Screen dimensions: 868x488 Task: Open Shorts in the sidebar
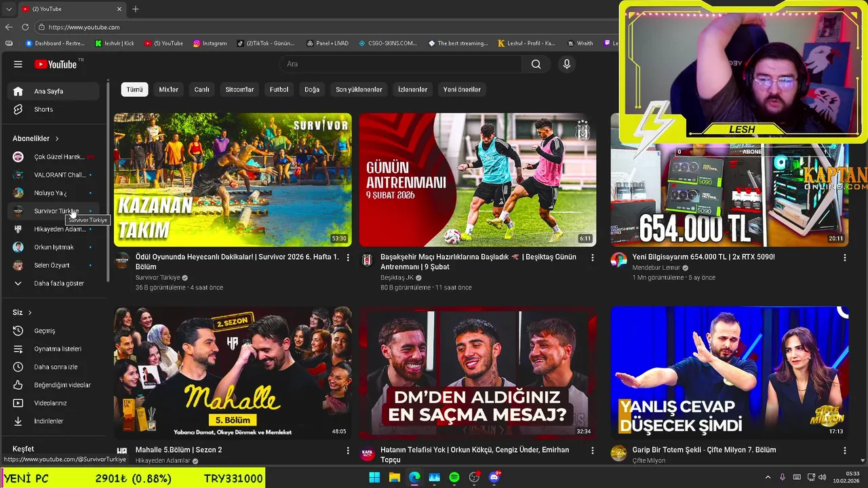(54, 109)
